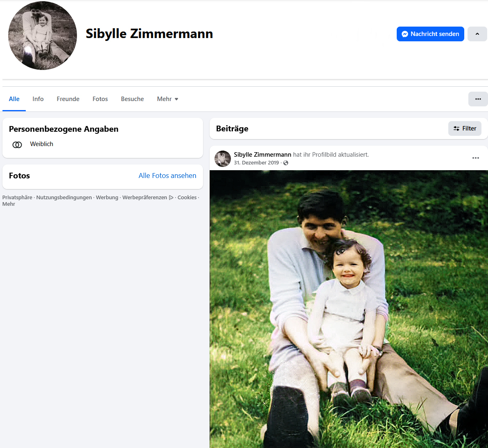Image resolution: width=488 pixels, height=448 pixels.
Task: Open the Werbung footer link
Action: click(x=107, y=197)
